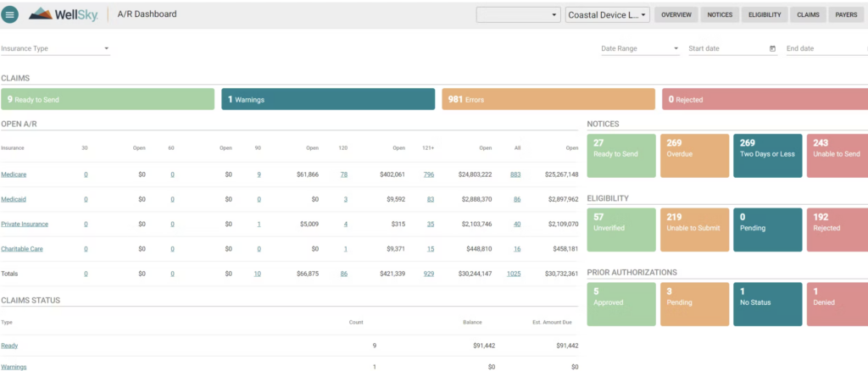This screenshot has height=371, width=868.
Task: Open the 0 Rejected claims tile
Action: pos(765,99)
